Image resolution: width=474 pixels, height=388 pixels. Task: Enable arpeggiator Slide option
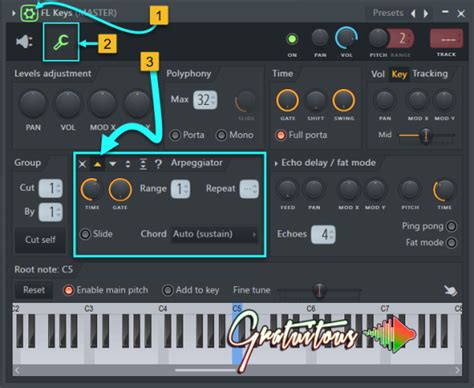85,234
